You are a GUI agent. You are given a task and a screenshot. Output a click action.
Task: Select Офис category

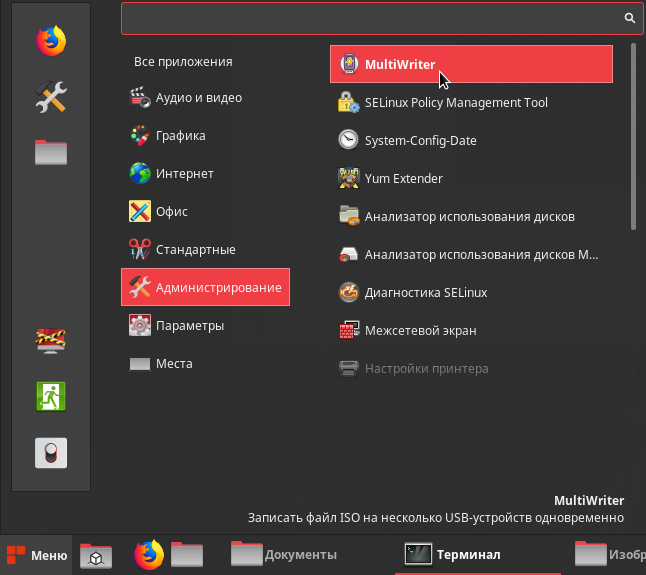point(205,211)
